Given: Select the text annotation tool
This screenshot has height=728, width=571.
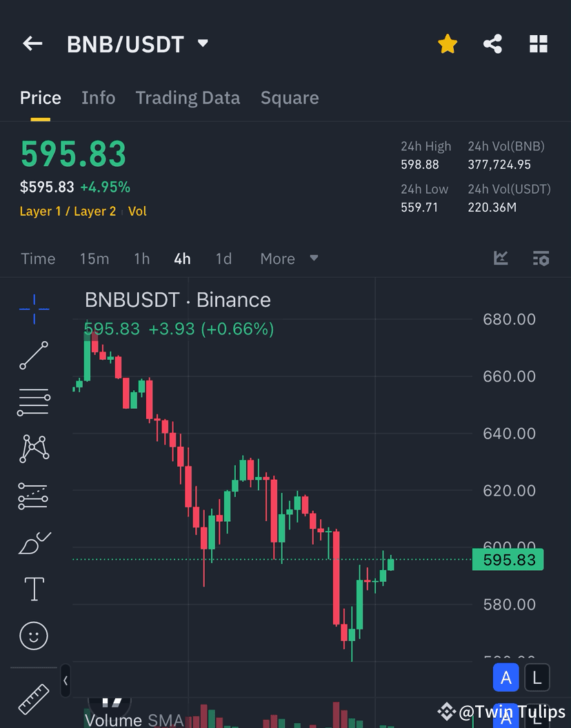Looking at the screenshot, I should 33,589.
